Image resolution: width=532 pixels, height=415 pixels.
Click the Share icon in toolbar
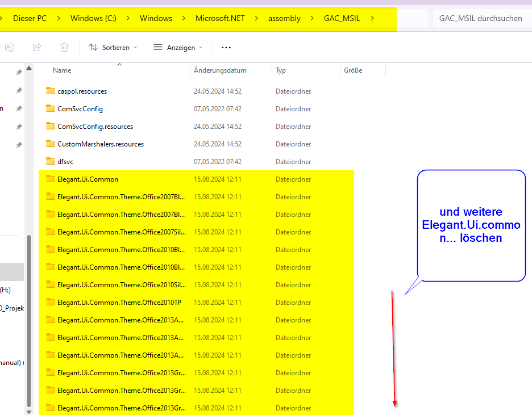pos(37,47)
